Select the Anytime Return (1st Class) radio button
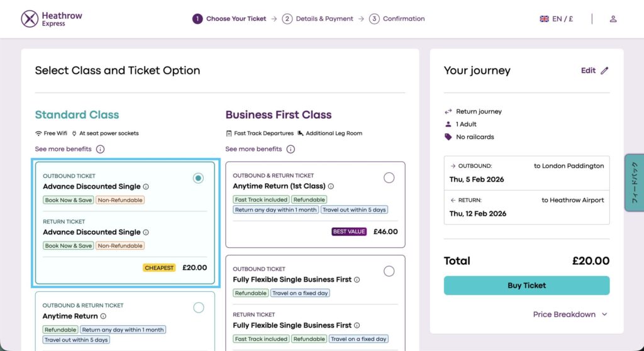The width and height of the screenshot is (644, 351). coord(389,178)
